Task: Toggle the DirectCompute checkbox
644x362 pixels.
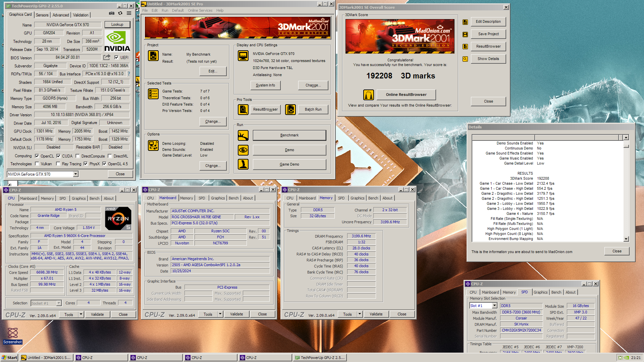Action: [77, 156]
